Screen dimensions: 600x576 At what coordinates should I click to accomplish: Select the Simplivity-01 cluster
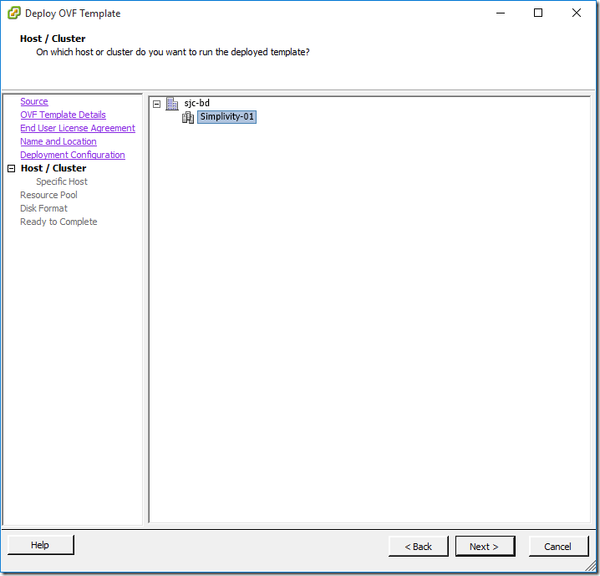(227, 117)
